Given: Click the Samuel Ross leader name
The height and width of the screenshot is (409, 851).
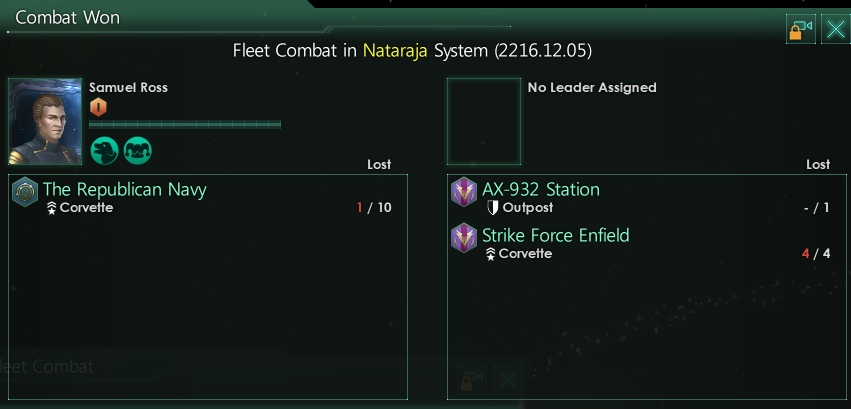Looking at the screenshot, I should (129, 87).
